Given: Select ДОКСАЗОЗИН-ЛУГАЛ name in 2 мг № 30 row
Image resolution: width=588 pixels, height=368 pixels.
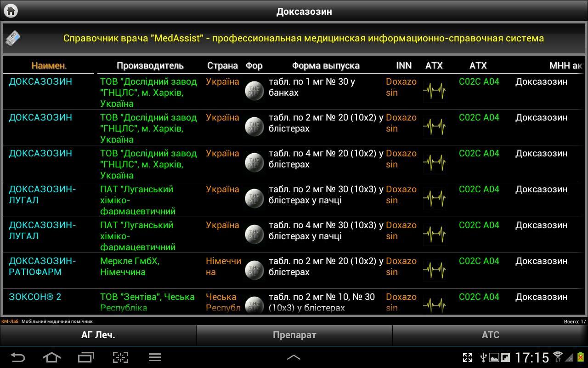Looking at the screenshot, I should click(42, 195).
